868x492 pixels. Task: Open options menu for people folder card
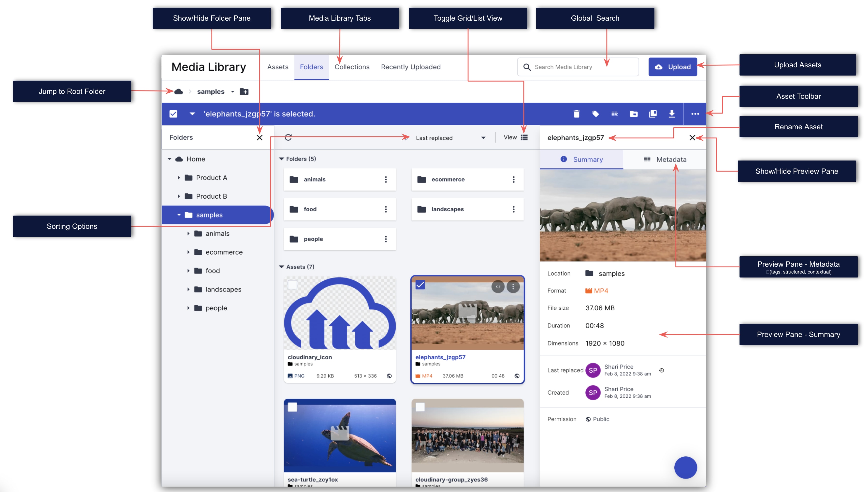tap(386, 239)
